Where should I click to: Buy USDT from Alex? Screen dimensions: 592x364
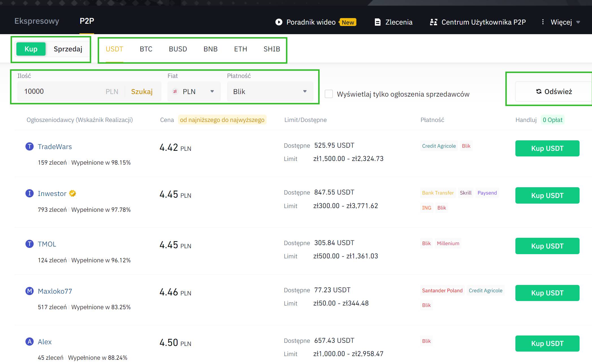(x=547, y=343)
